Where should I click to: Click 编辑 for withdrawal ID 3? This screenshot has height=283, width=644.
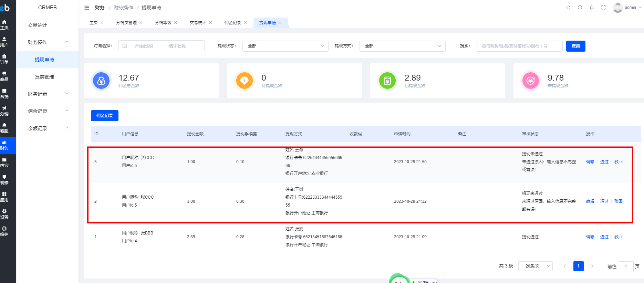point(590,162)
